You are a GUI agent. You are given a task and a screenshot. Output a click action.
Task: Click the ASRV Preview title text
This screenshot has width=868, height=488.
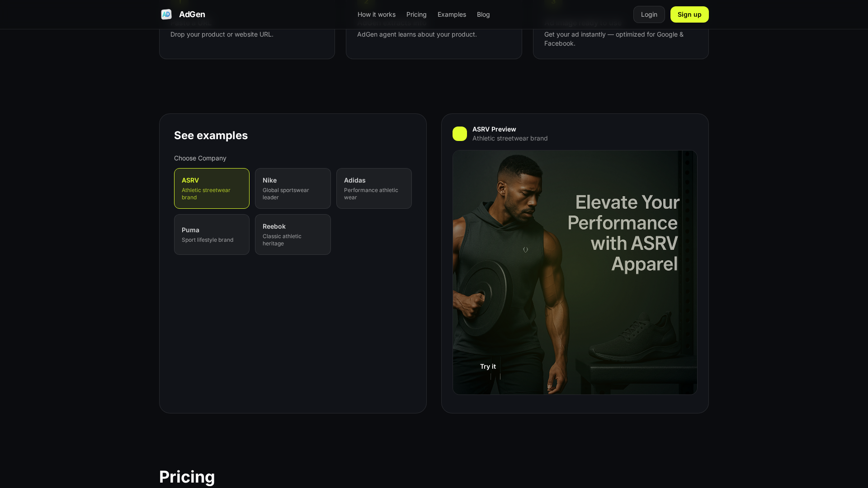[494, 129]
